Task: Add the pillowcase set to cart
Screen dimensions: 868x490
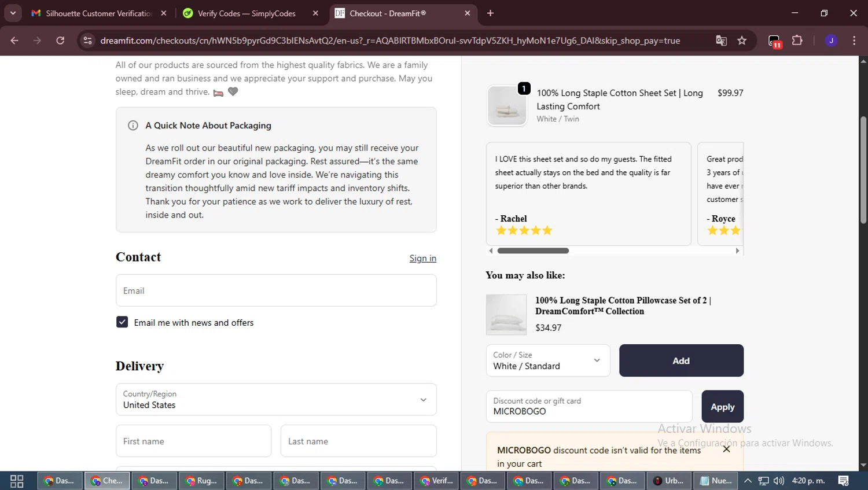Action: coord(681,360)
